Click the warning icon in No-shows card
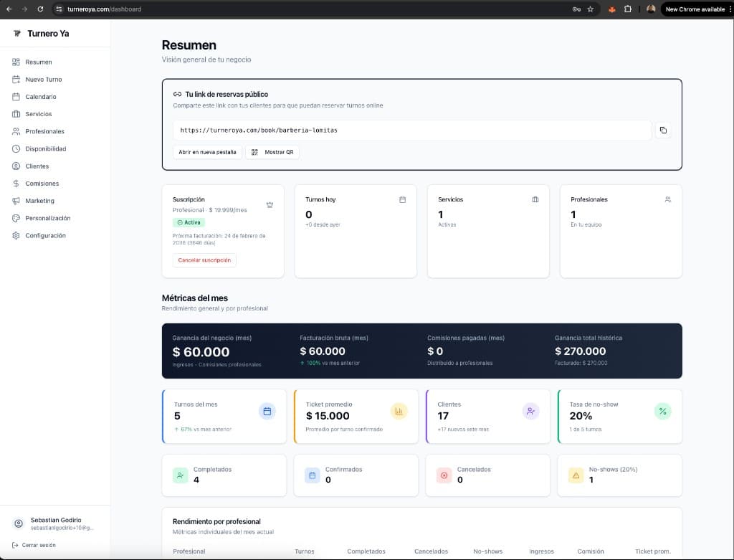Screen dimensions: 734x560 click(575, 475)
